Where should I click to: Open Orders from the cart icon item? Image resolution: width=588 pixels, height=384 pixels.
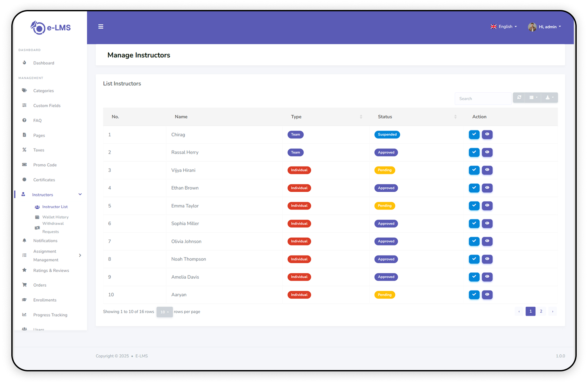click(x=40, y=285)
